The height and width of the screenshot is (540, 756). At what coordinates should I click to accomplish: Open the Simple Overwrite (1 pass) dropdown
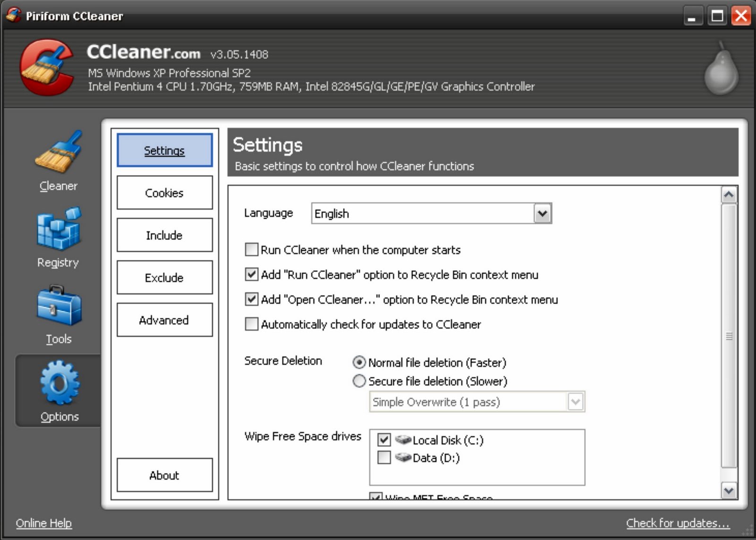pyautogui.click(x=575, y=402)
